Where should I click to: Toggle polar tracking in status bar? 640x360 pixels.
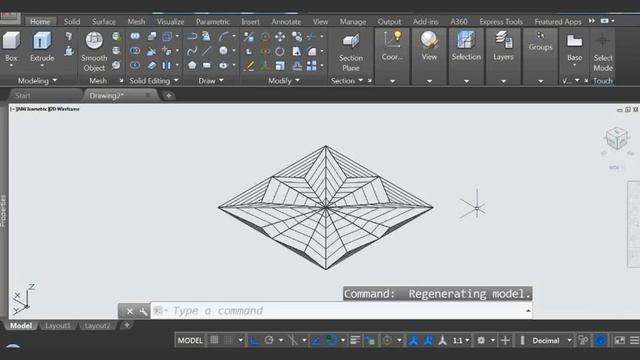(269, 340)
